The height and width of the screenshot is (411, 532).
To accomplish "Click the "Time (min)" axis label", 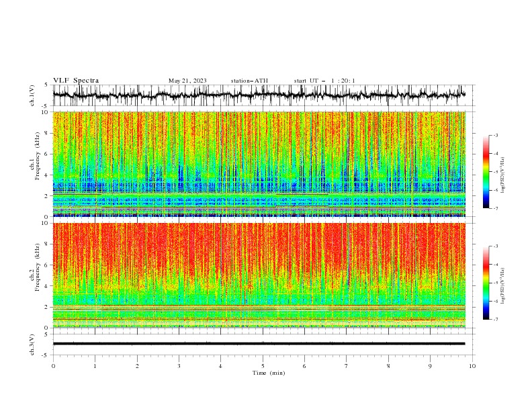I will pyautogui.click(x=269, y=373).
